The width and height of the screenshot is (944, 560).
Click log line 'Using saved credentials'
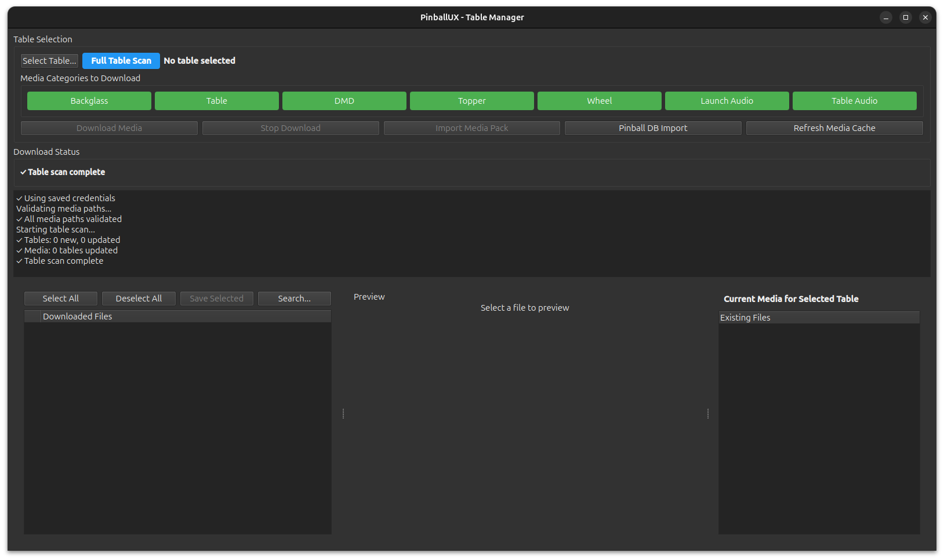pos(66,198)
